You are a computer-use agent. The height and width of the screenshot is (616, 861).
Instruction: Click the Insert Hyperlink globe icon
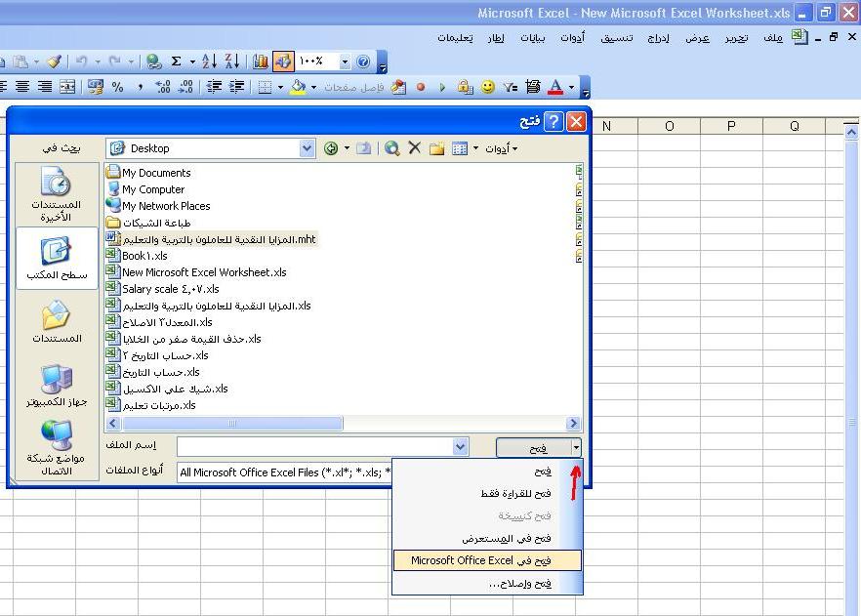point(154,62)
